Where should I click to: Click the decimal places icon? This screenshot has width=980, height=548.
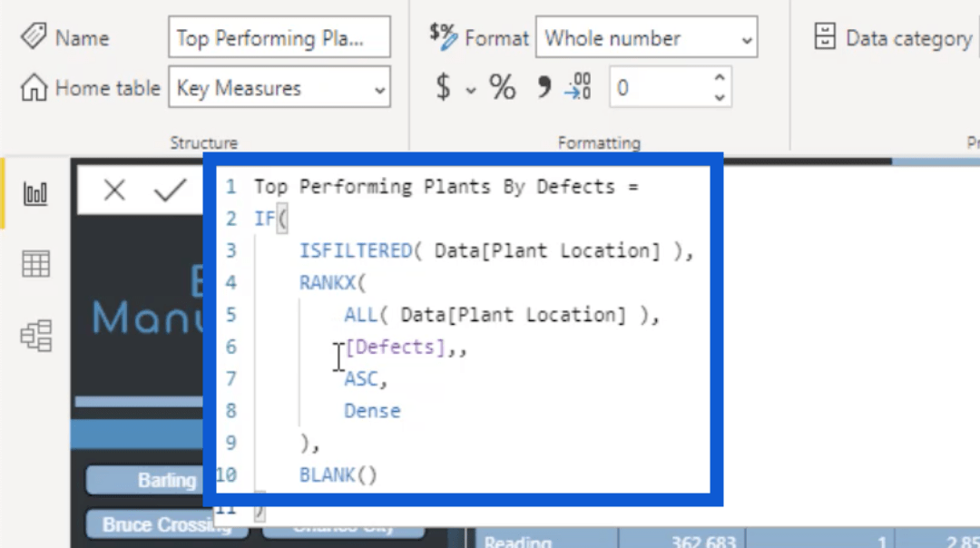(579, 86)
